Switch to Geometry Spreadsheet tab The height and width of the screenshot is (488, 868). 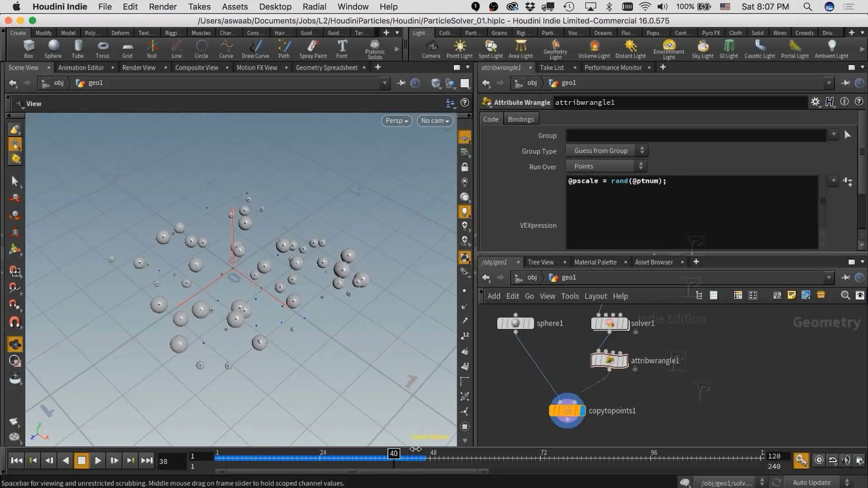pos(326,67)
